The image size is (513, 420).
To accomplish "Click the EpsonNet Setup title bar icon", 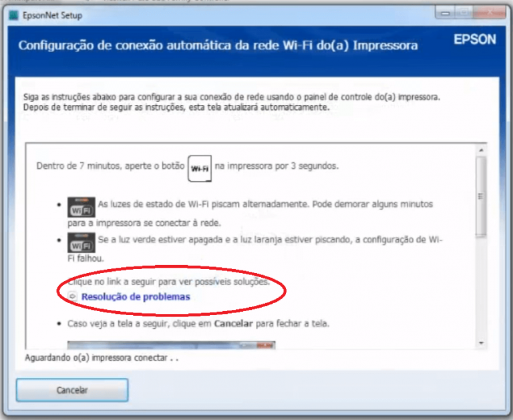I will click(13, 15).
